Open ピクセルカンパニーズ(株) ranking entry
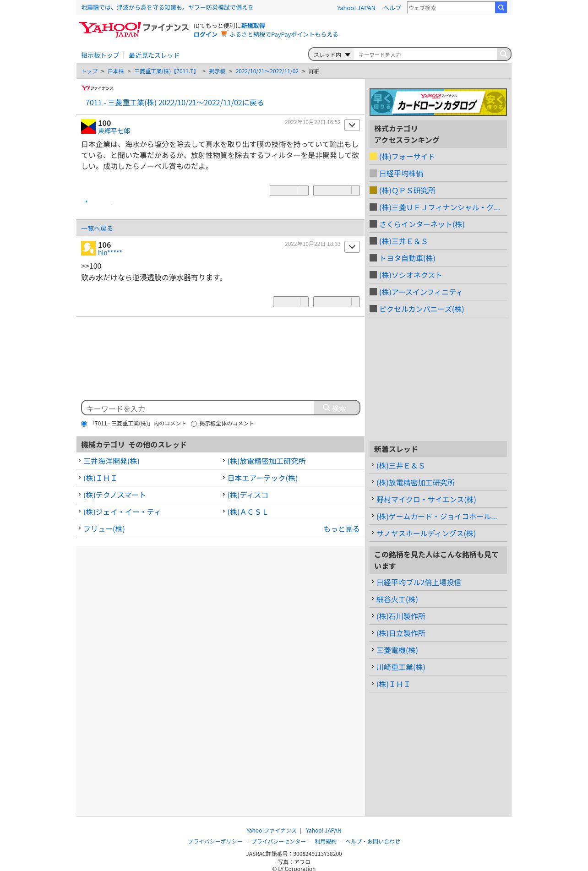 coord(421,309)
